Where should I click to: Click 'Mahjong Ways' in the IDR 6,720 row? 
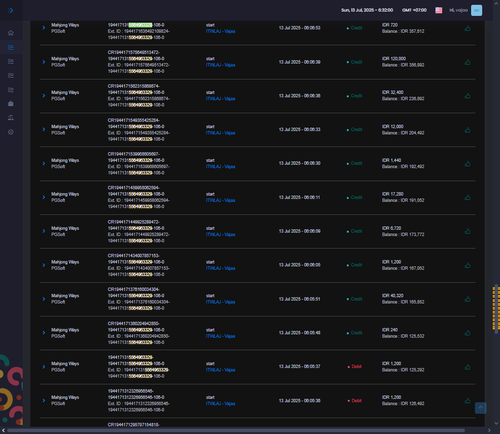pos(65,228)
